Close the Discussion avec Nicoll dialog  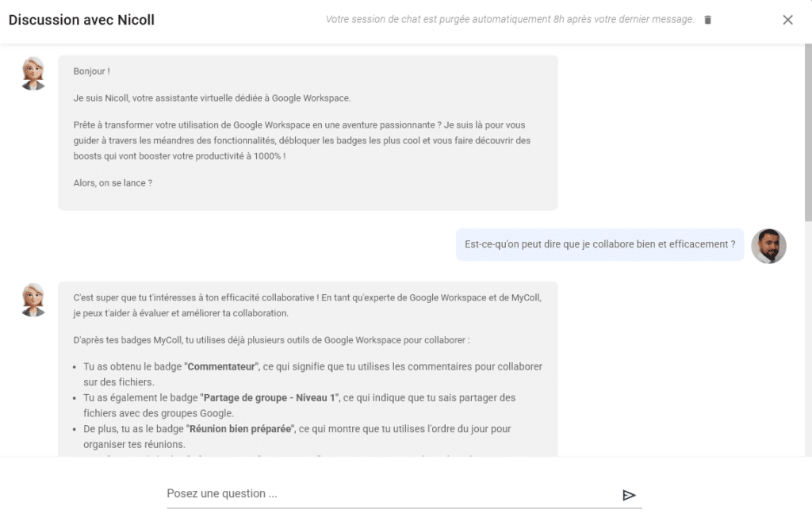[x=787, y=20]
